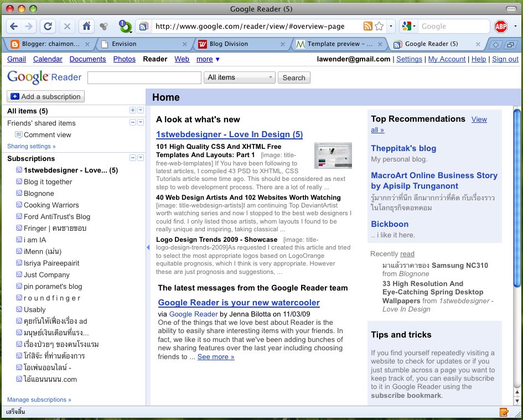
Task: Expand All items with the plus icon
Action: 133,110
